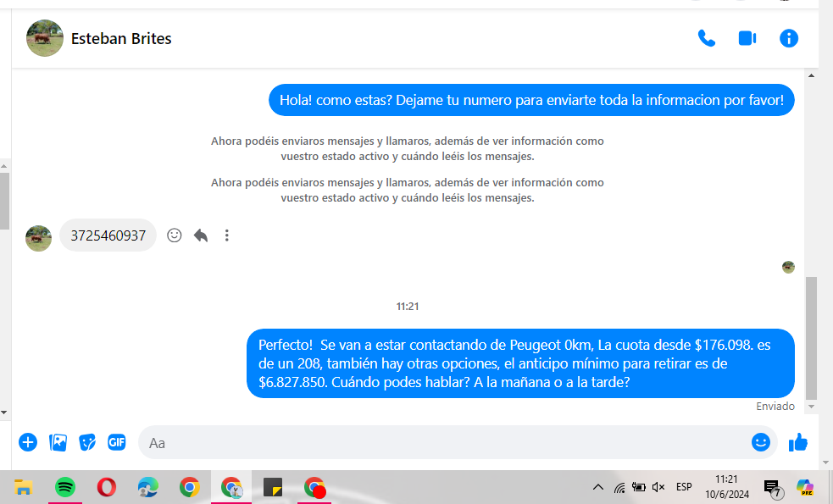The height and width of the screenshot is (504, 833).
Task: Click the 3725460937 message bubble
Action: 108,235
